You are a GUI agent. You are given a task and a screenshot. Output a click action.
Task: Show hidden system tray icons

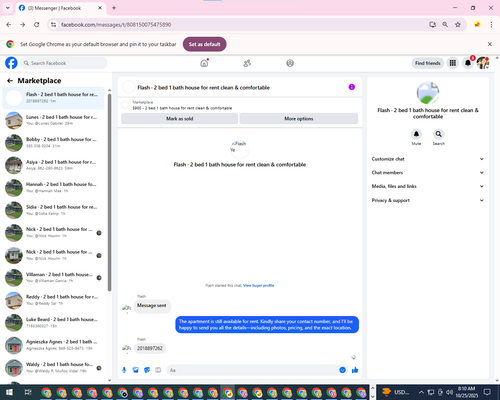[x=421, y=392]
